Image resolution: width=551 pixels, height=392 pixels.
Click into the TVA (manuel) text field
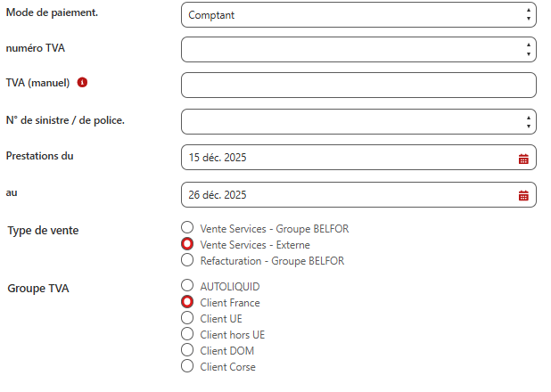click(358, 85)
